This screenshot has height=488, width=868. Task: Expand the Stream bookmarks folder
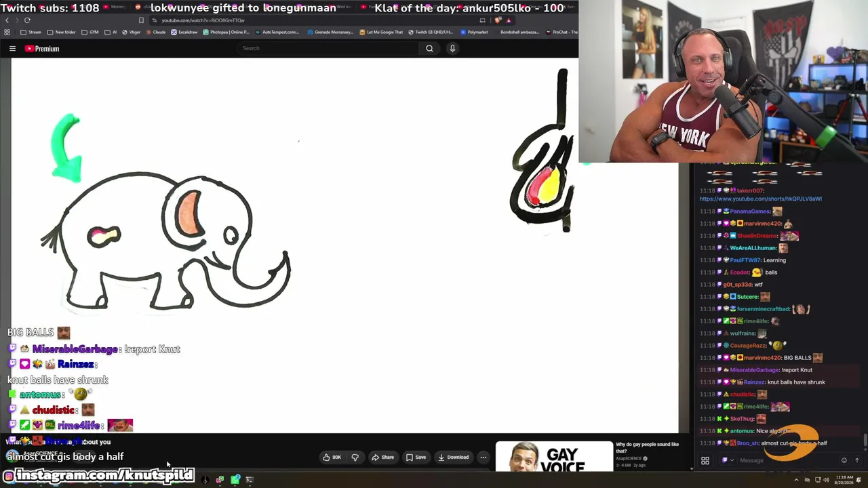[x=32, y=32]
